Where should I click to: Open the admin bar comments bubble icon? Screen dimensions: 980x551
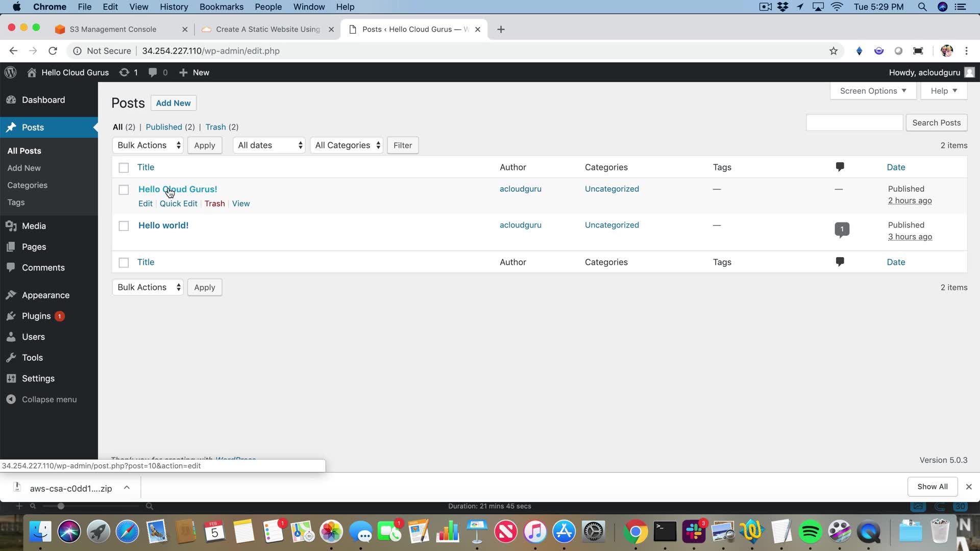pos(153,72)
